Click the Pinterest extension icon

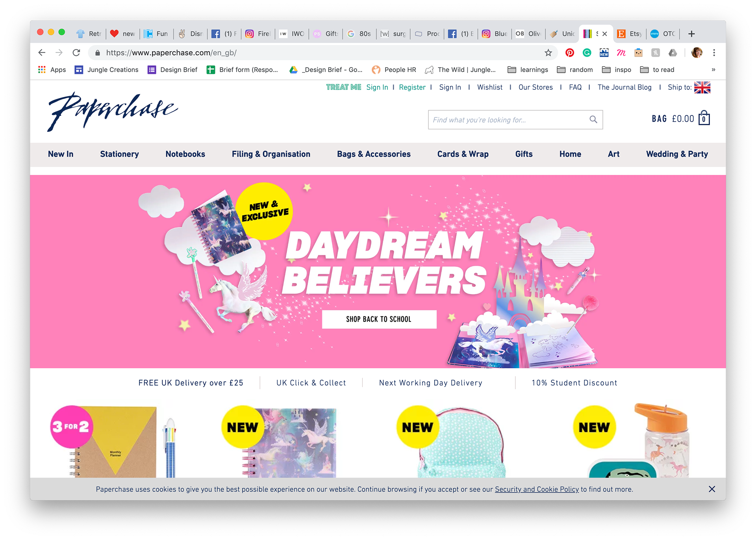(569, 53)
